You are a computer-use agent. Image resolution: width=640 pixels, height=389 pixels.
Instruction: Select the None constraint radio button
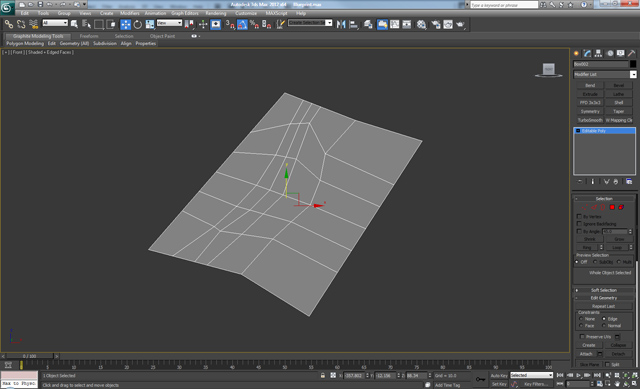581,319
